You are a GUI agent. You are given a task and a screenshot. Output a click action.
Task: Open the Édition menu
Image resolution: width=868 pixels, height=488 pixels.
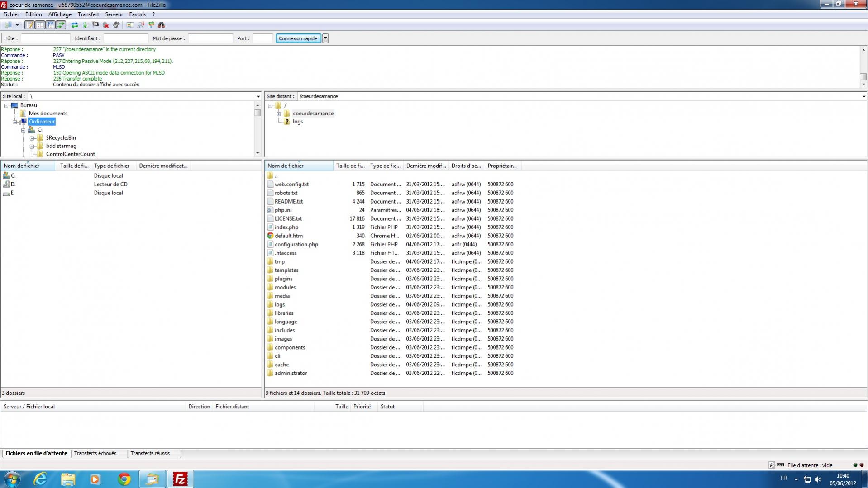pyautogui.click(x=33, y=14)
